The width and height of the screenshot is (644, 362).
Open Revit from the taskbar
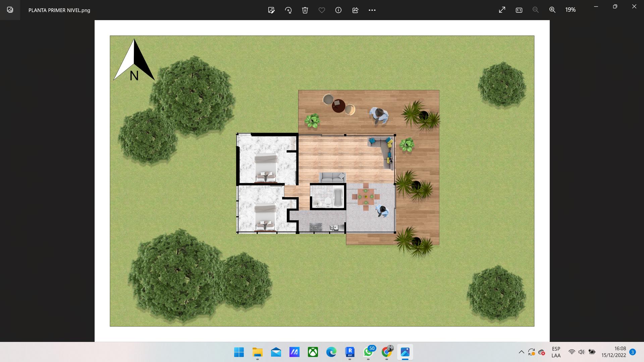[350, 352]
